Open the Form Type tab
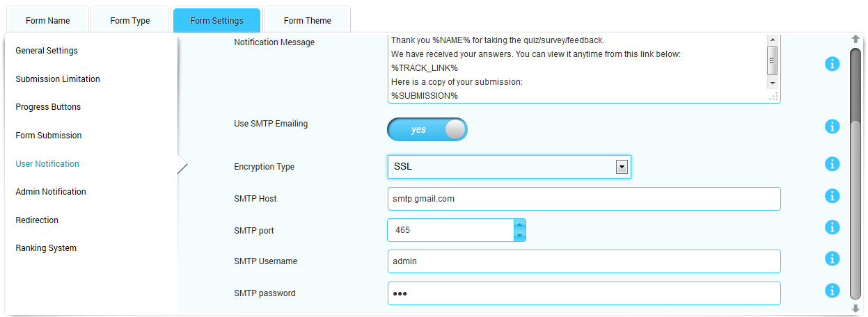The width and height of the screenshot is (868, 317). tap(130, 21)
